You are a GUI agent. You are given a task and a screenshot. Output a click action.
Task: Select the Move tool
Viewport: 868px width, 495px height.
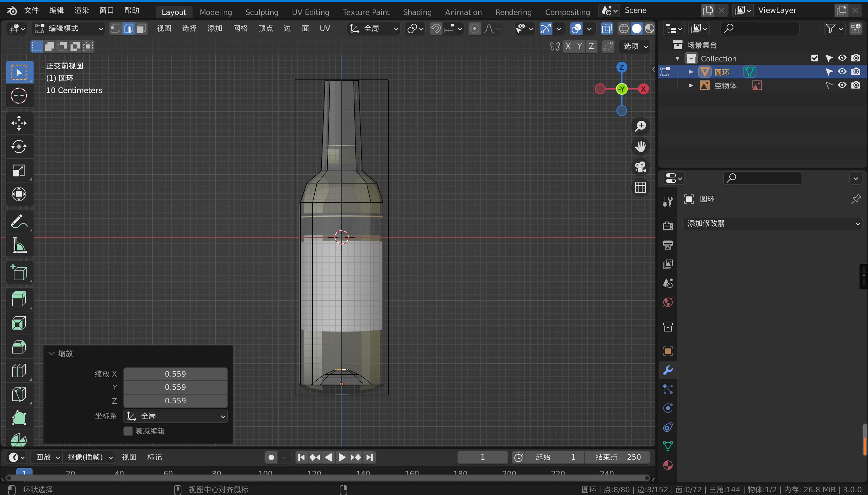19,123
